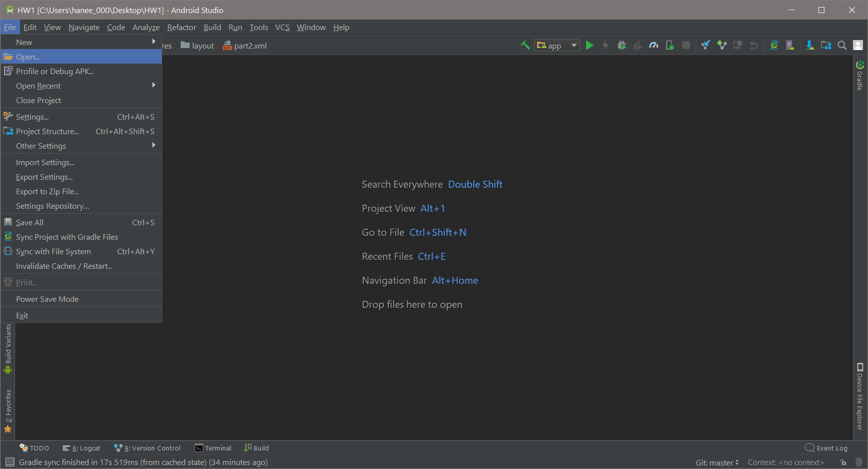Open the app run configuration dropdown
Viewport: 868px width, 469px height.
(x=557, y=45)
